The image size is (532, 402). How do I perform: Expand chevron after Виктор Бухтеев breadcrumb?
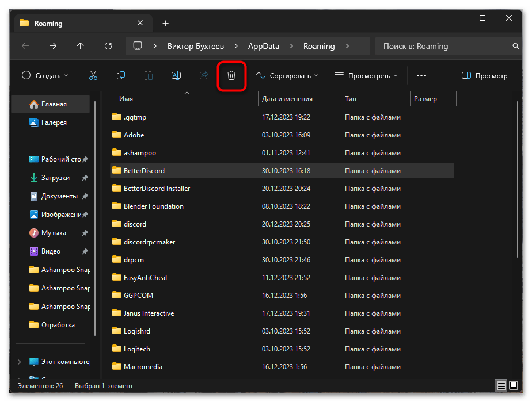(x=236, y=46)
